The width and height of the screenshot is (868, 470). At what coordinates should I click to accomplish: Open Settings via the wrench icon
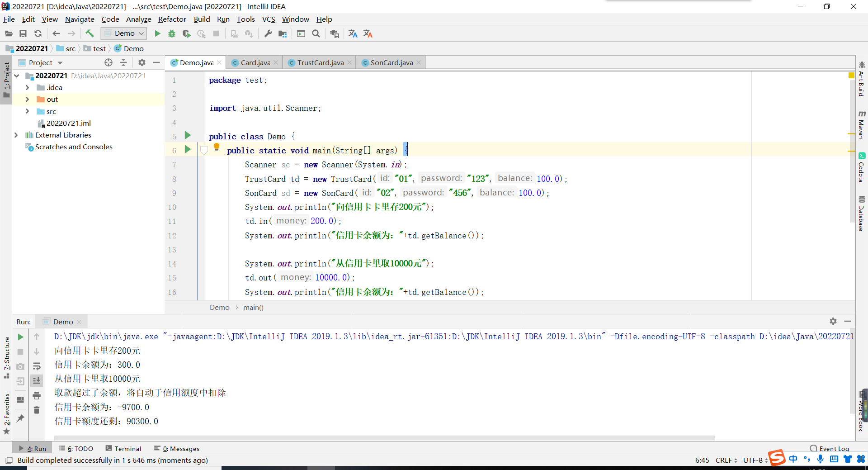tap(268, 33)
